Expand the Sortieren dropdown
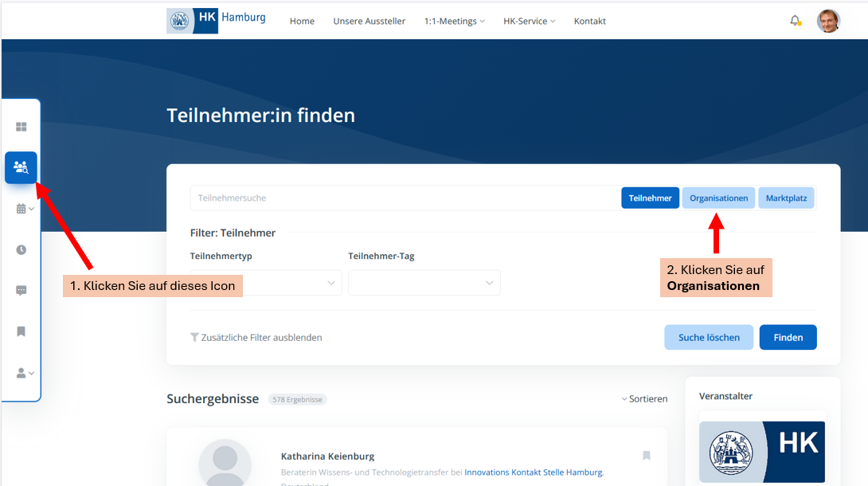Viewport: 868px width, 486px height. pyautogui.click(x=644, y=398)
